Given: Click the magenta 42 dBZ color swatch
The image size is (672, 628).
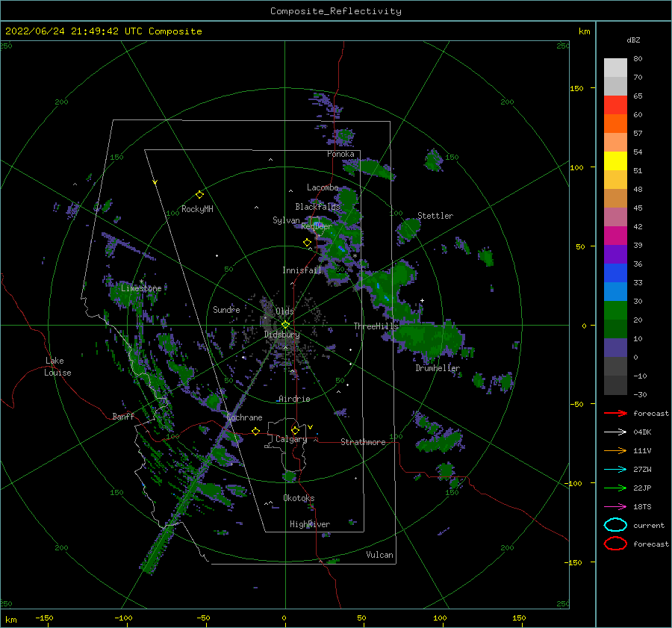Looking at the screenshot, I should [x=615, y=235].
